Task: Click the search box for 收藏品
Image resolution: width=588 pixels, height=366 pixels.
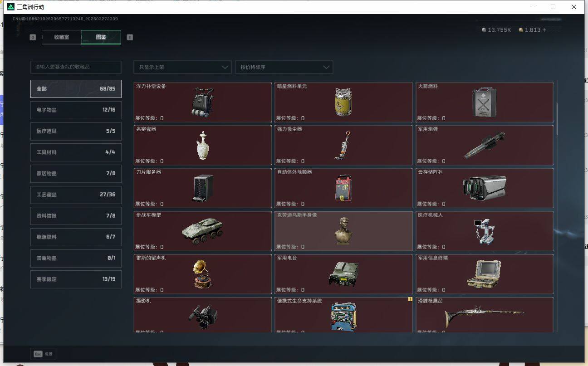Action: coord(76,67)
